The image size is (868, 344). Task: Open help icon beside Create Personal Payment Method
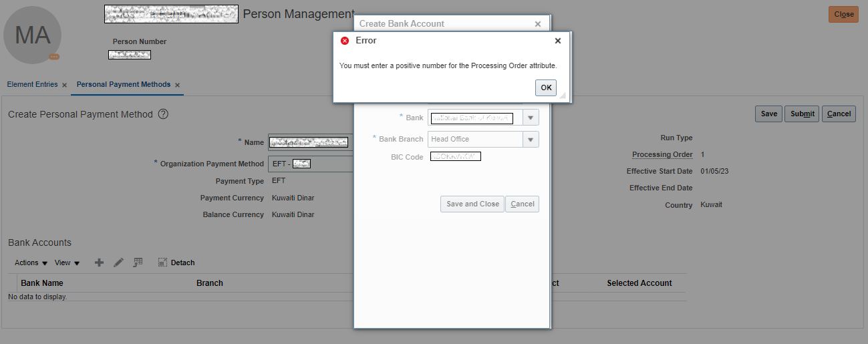[x=163, y=114]
